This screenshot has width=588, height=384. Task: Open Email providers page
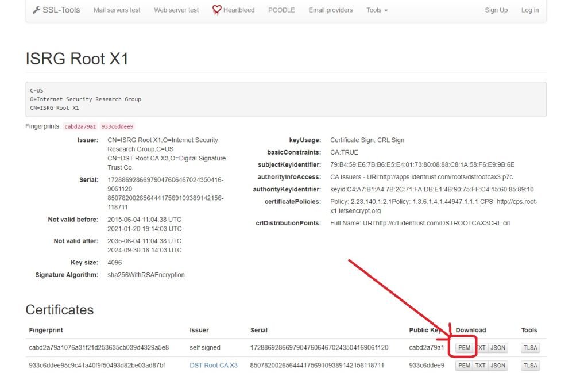click(x=330, y=10)
